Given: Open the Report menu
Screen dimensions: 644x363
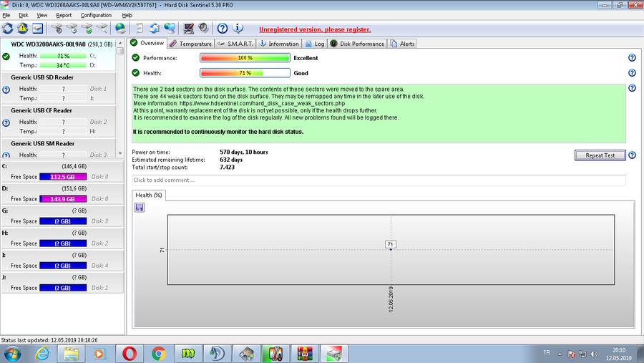Looking at the screenshot, I should tap(64, 15).
